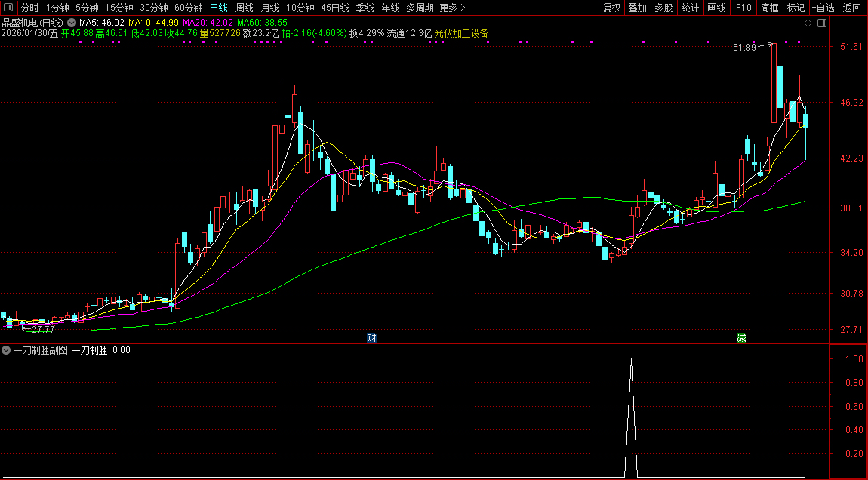
Task: Click the 返回 back button
Action: coord(852,8)
